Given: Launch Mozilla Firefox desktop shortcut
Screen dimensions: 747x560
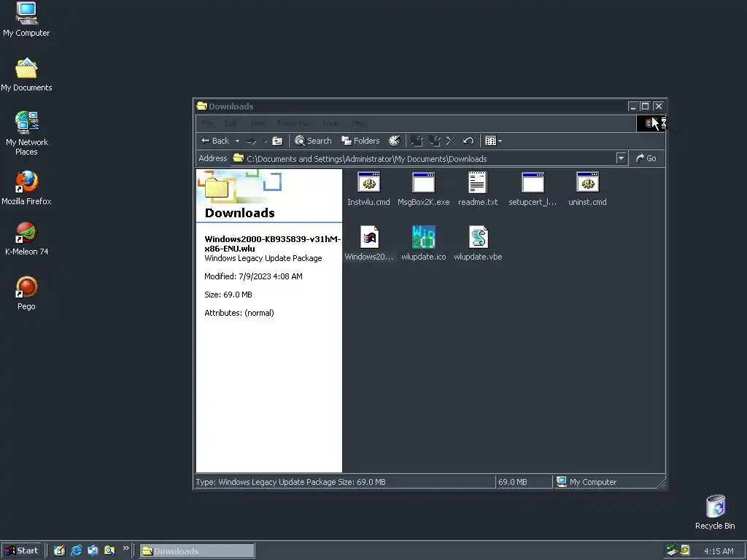Looking at the screenshot, I should point(26,188).
